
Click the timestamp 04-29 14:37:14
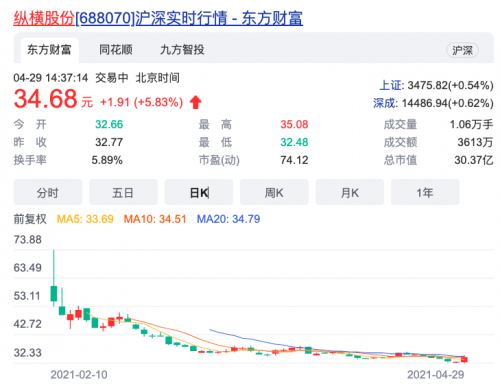click(x=51, y=78)
